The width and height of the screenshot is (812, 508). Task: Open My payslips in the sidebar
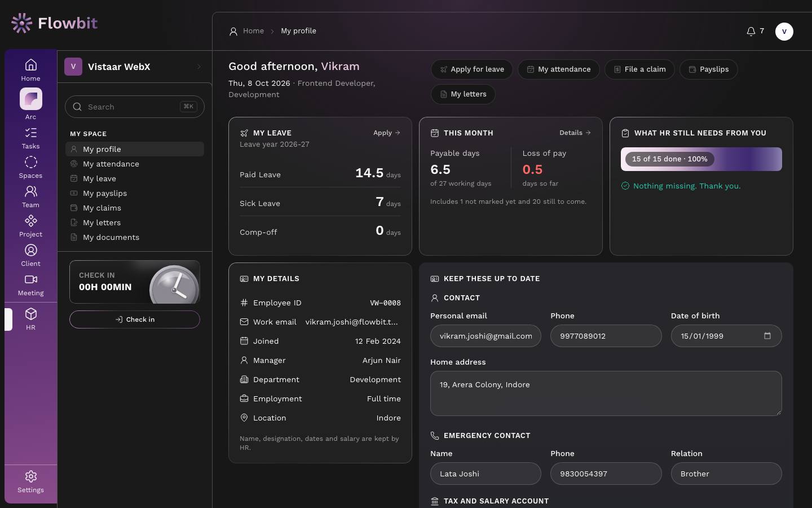coord(135,193)
